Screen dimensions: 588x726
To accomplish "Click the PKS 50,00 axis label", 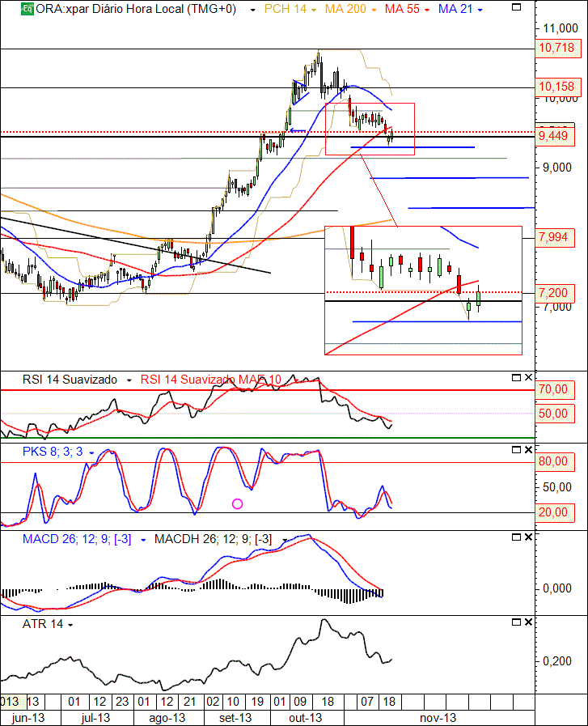I will [x=557, y=487].
